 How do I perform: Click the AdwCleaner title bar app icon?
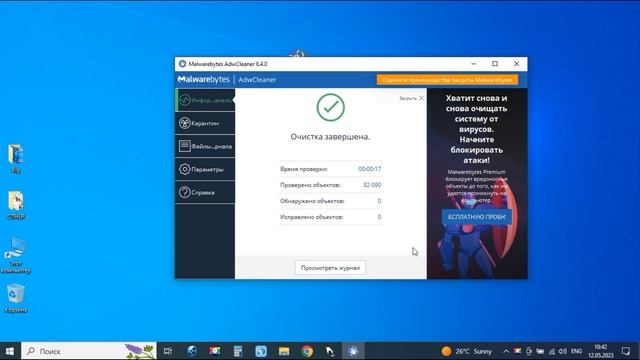(x=182, y=64)
